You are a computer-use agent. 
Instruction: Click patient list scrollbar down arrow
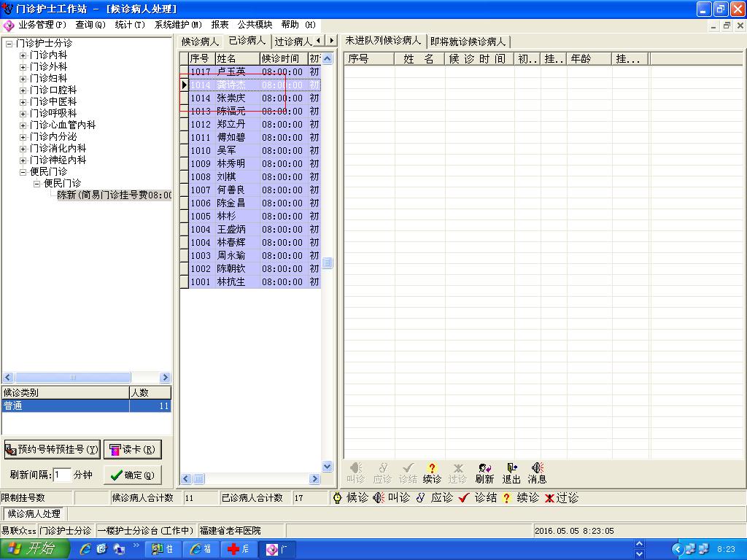coord(328,467)
